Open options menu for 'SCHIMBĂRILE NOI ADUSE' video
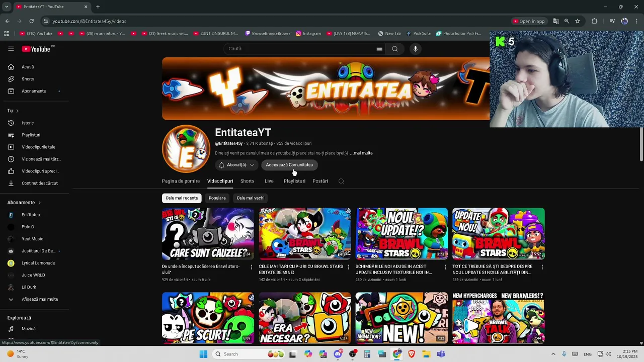This screenshot has height=362, width=644. click(445, 267)
